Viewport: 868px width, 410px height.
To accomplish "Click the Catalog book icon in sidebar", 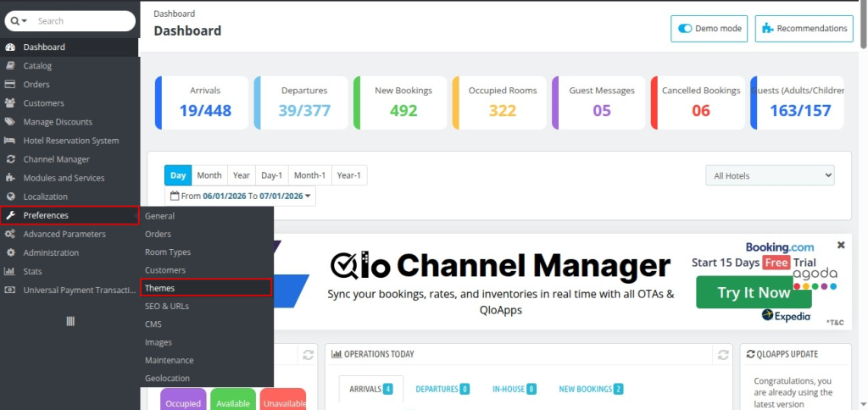I will click(x=10, y=66).
